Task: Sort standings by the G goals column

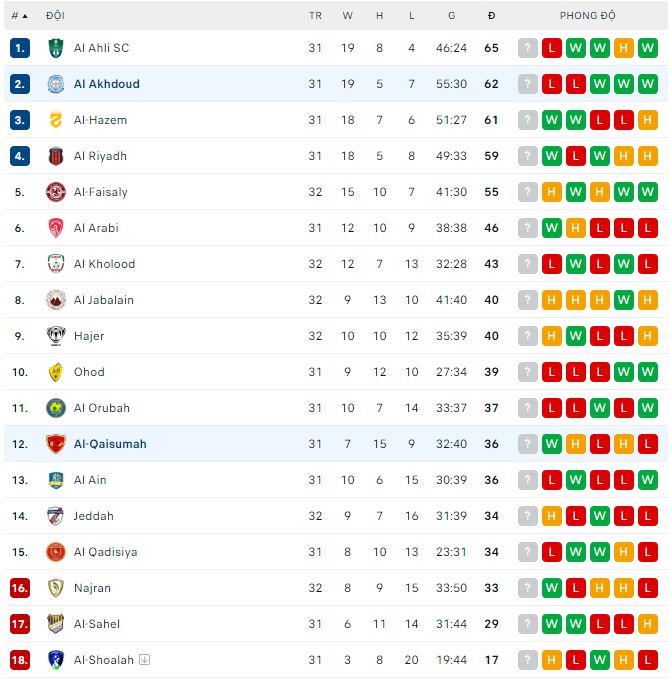Action: (452, 16)
